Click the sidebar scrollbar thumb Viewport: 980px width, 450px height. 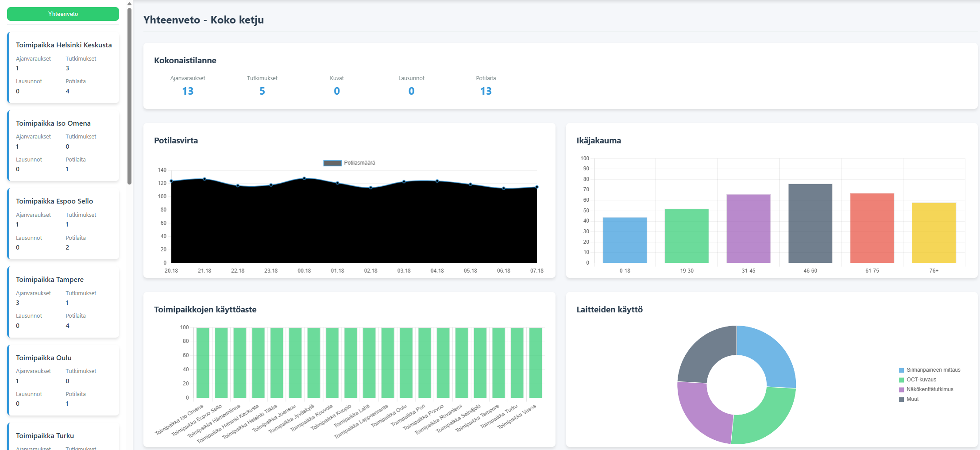(x=129, y=96)
